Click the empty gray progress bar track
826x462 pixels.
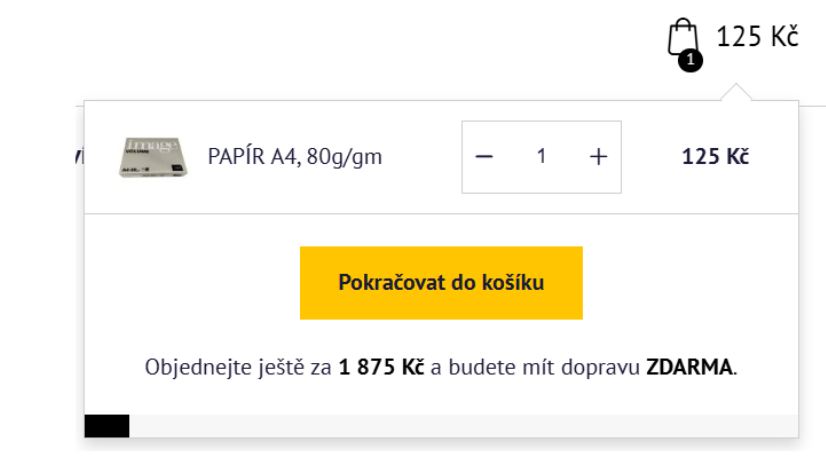[x=464, y=426]
